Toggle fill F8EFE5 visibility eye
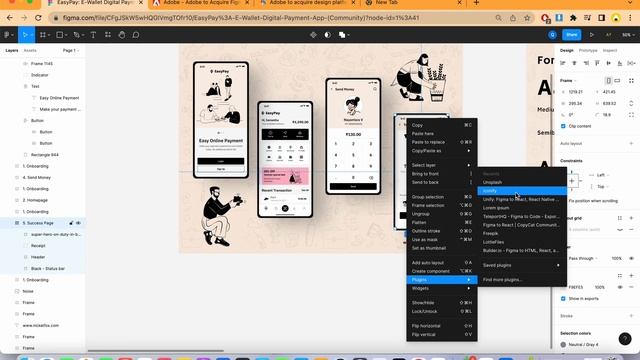The width and height of the screenshot is (640, 360). [x=620, y=287]
